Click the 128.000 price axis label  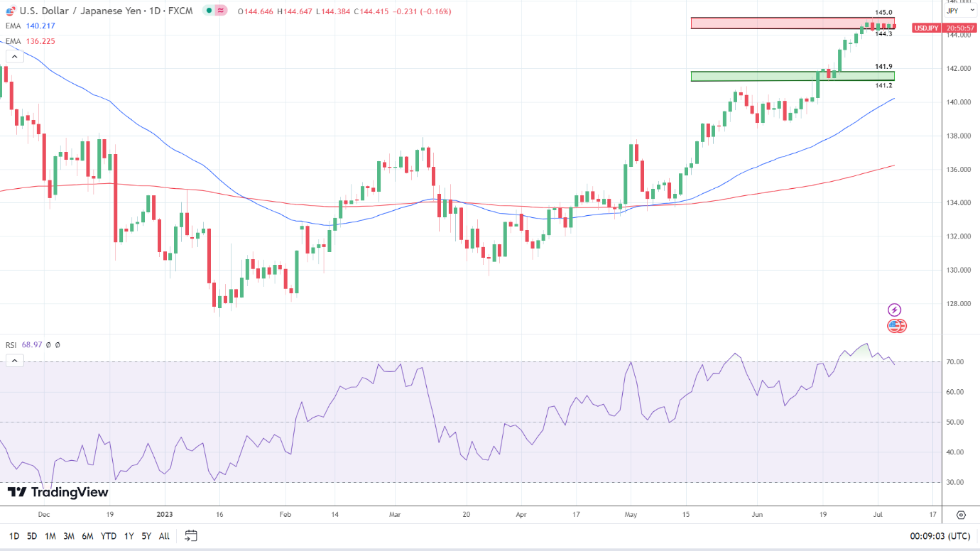(958, 304)
